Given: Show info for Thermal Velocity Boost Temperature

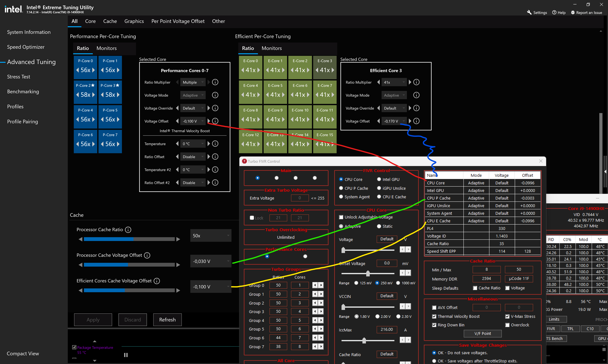Looking at the screenshot, I should [215, 144].
